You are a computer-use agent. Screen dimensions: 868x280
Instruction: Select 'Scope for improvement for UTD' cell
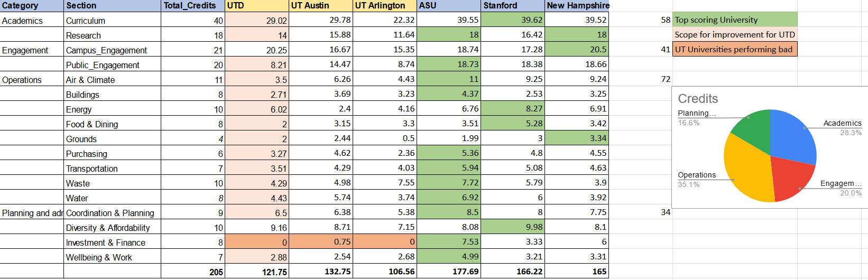(x=734, y=35)
